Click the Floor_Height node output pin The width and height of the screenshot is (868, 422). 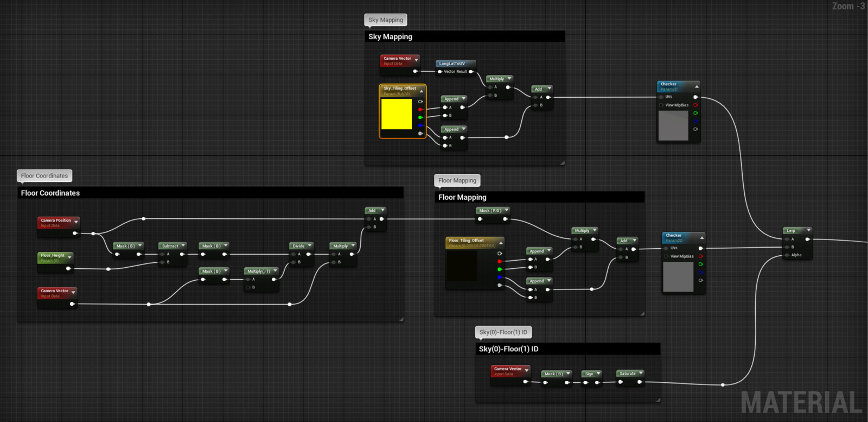[x=68, y=268]
